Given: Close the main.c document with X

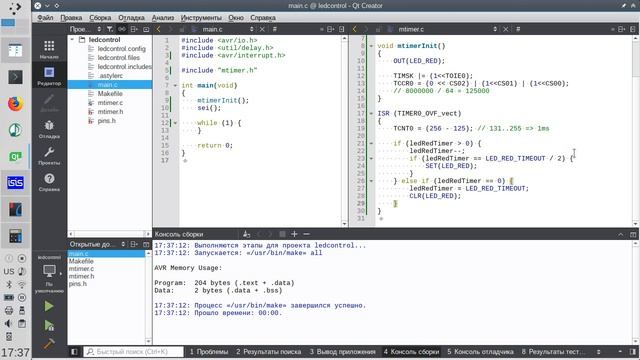Looking at the screenshot, I should point(262,29).
